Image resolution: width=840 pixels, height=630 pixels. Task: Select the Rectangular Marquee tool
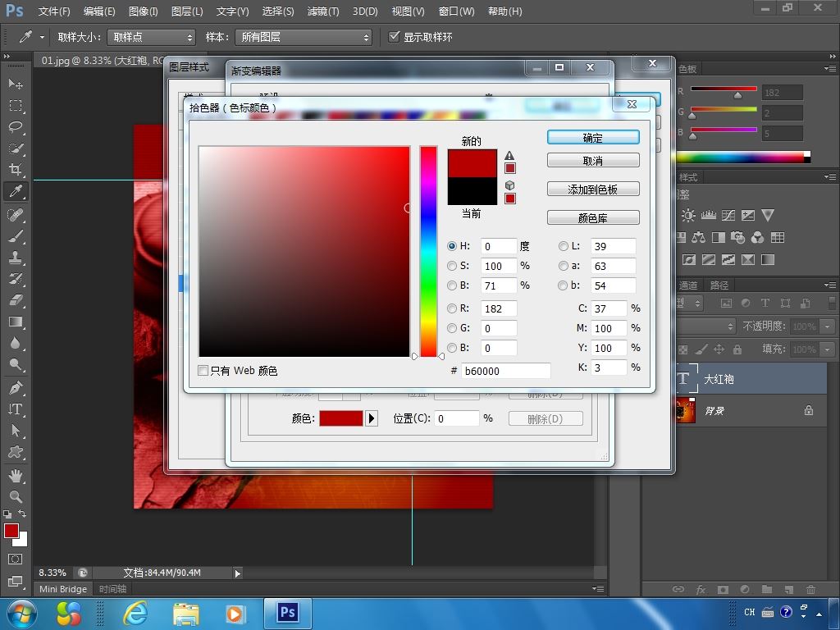(x=16, y=106)
